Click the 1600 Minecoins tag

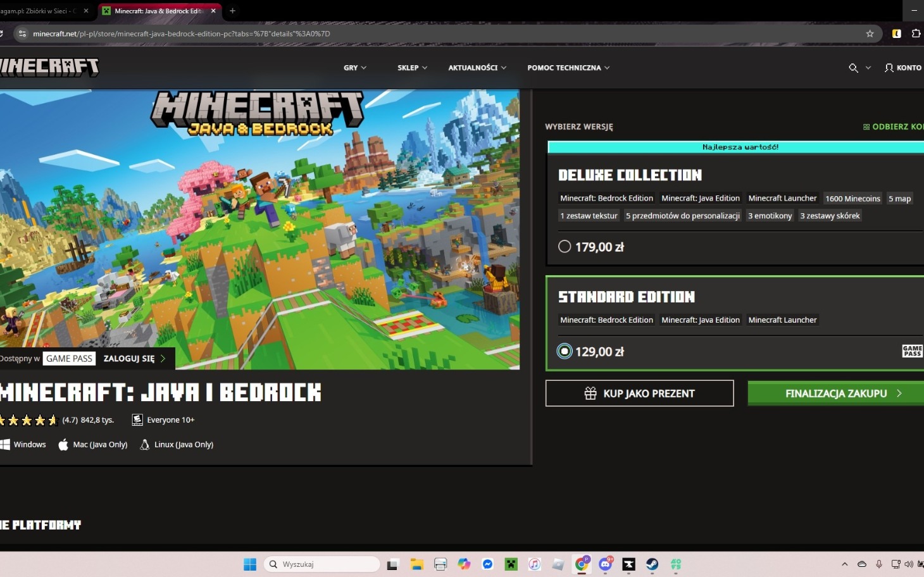coord(852,199)
